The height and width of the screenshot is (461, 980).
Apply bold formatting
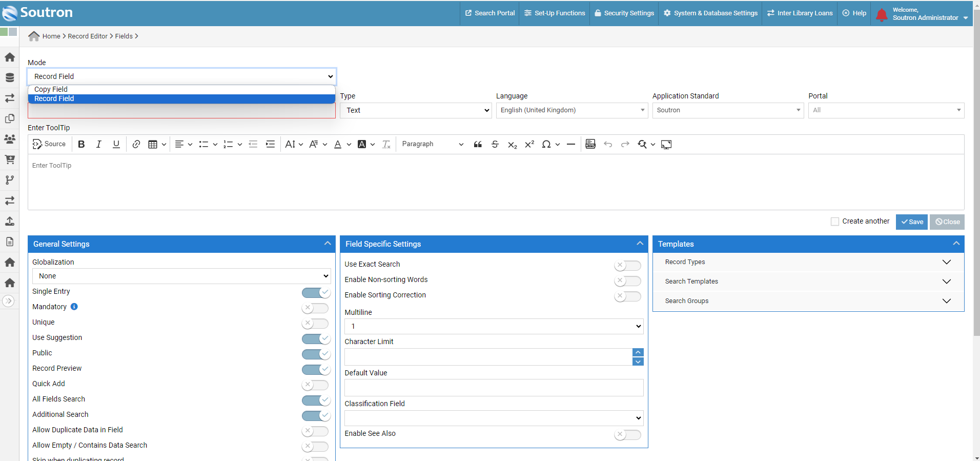(x=81, y=144)
